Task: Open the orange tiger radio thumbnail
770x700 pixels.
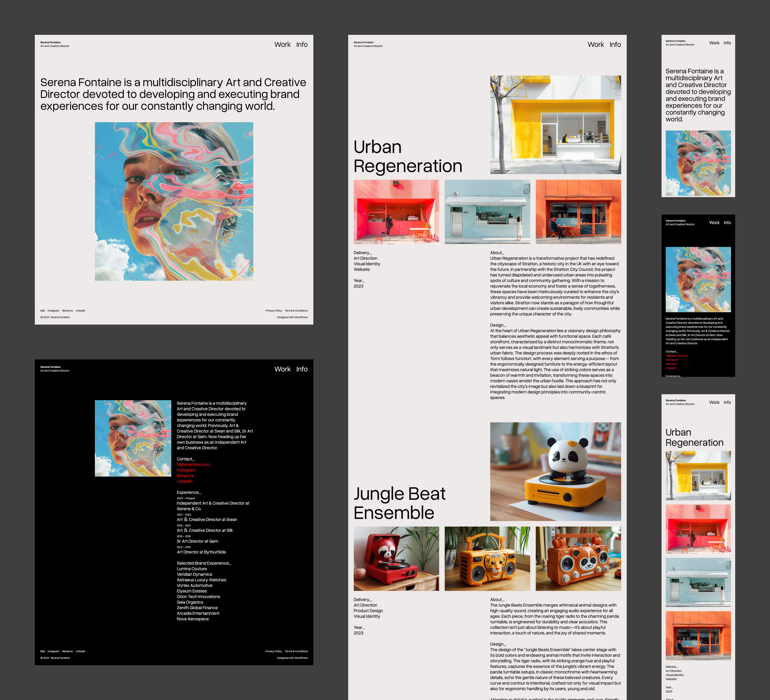Action: [487, 559]
